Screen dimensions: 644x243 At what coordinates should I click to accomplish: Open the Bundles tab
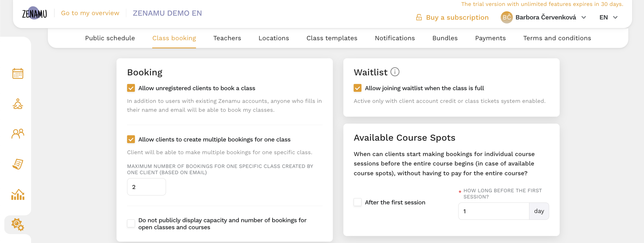point(445,38)
